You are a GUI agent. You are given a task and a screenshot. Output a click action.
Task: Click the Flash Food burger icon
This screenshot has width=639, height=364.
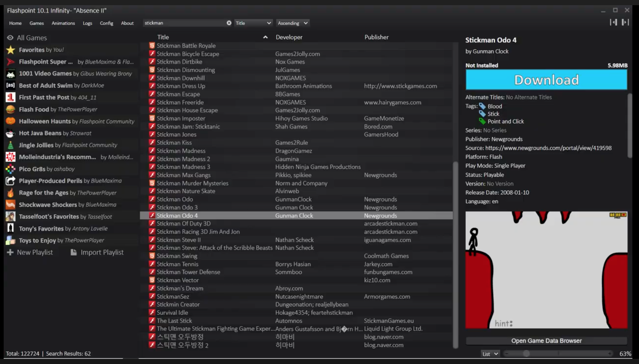pyautogui.click(x=11, y=109)
